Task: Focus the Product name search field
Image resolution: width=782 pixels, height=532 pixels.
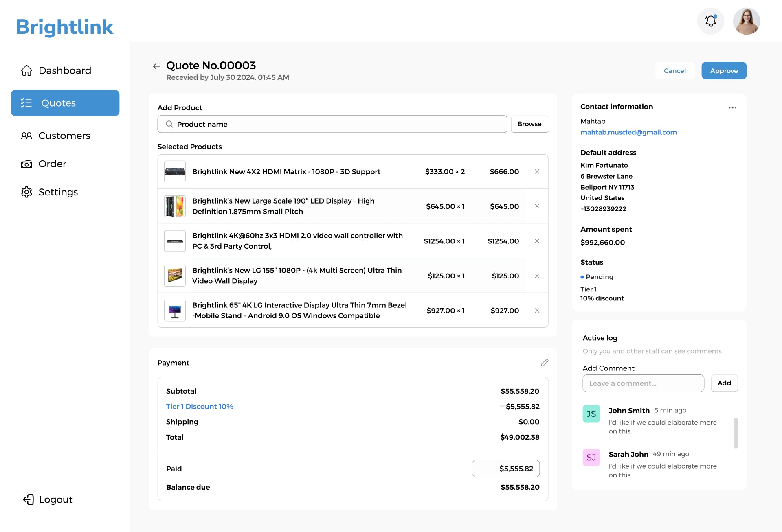Action: click(332, 124)
